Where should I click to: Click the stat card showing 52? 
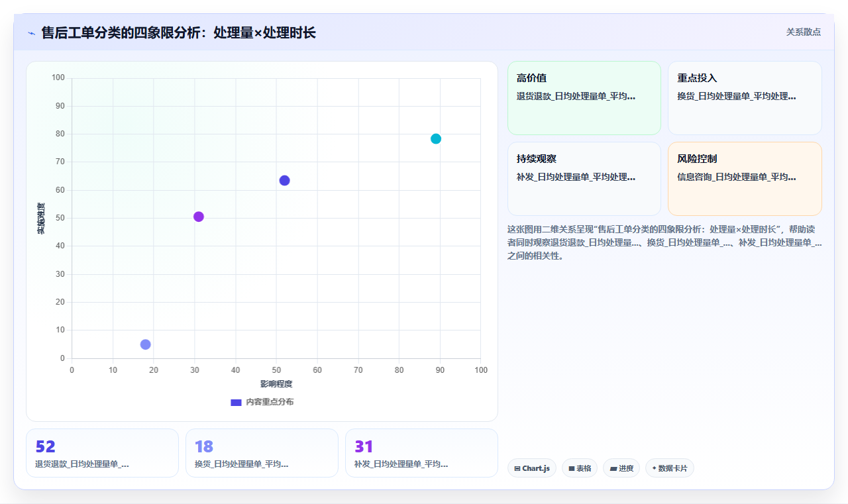(102, 453)
